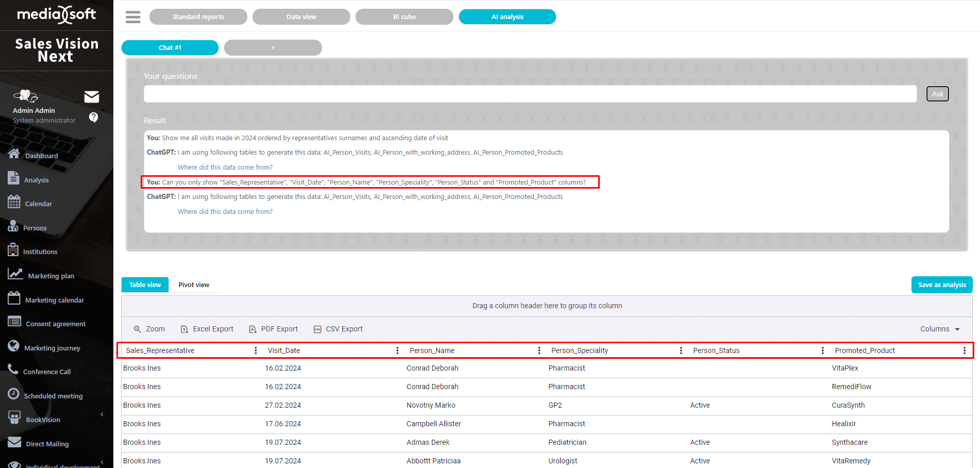Download data with CSV Export
The height and width of the screenshot is (468, 980).
pos(338,329)
